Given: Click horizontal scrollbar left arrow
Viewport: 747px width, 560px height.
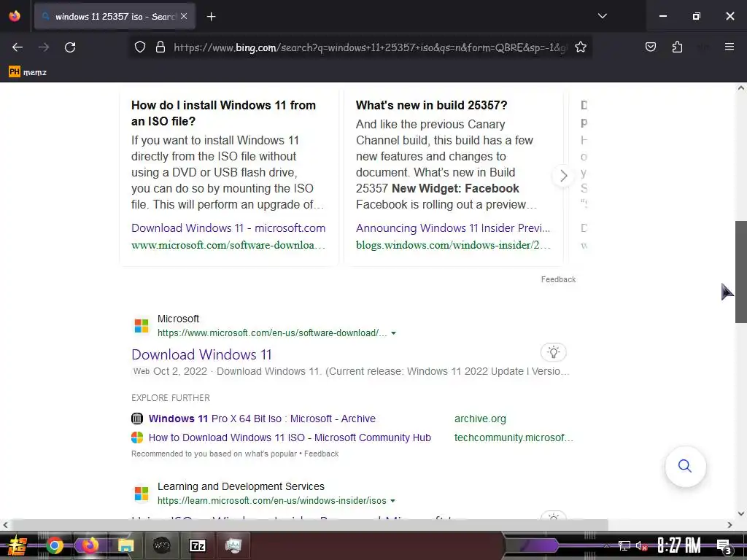Looking at the screenshot, I should click(5, 525).
